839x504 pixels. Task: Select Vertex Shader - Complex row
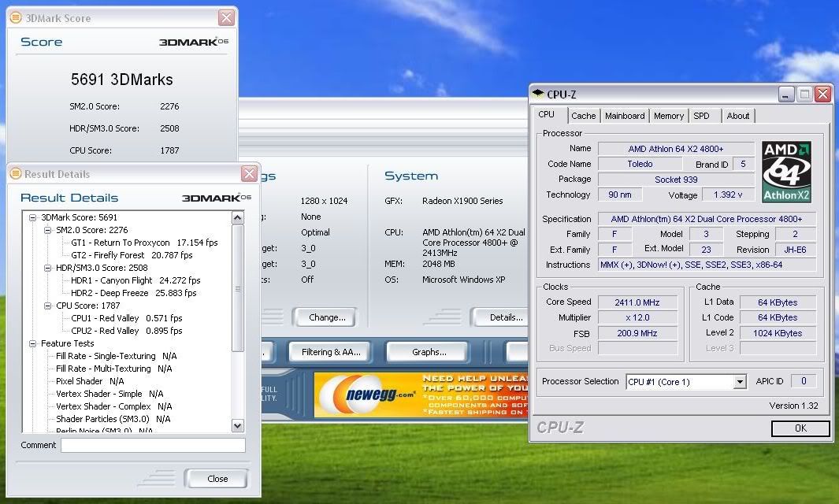(114, 406)
